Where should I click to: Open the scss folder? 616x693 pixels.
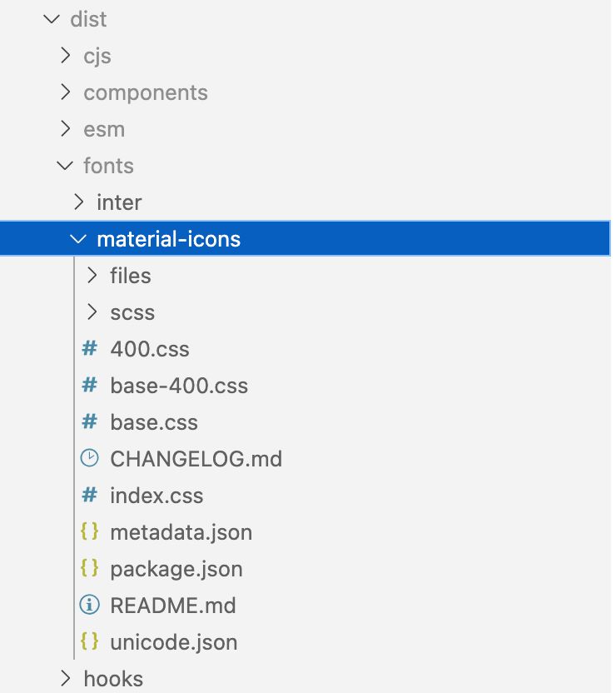coord(132,312)
